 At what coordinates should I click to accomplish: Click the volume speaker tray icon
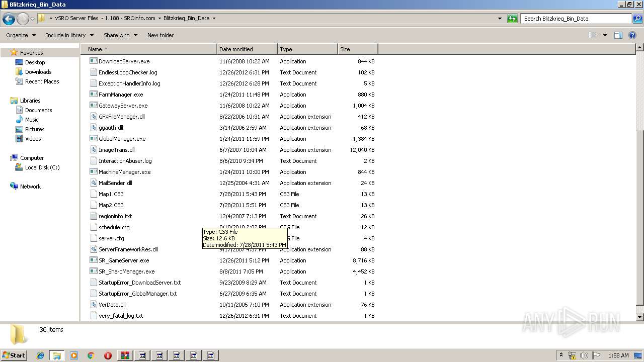(584, 355)
